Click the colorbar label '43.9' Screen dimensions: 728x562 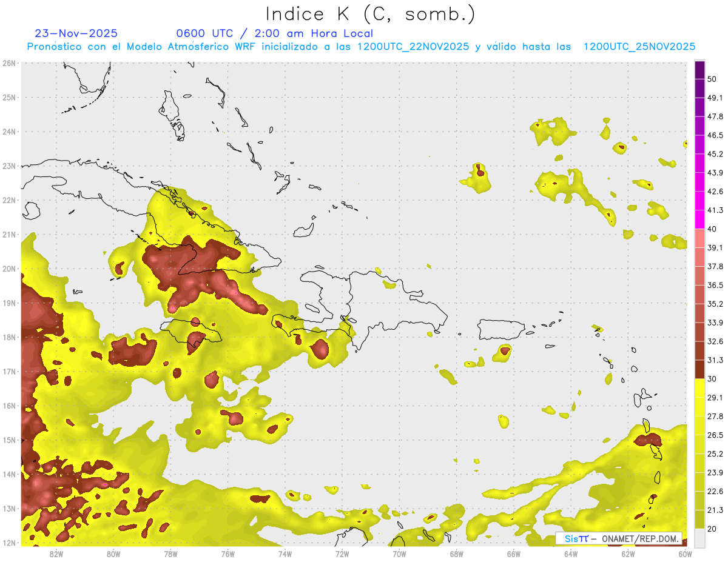pyautogui.click(x=715, y=173)
